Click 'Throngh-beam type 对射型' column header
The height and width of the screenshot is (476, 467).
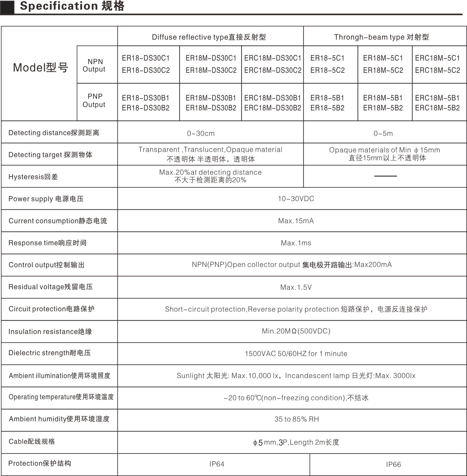pyautogui.click(x=381, y=37)
